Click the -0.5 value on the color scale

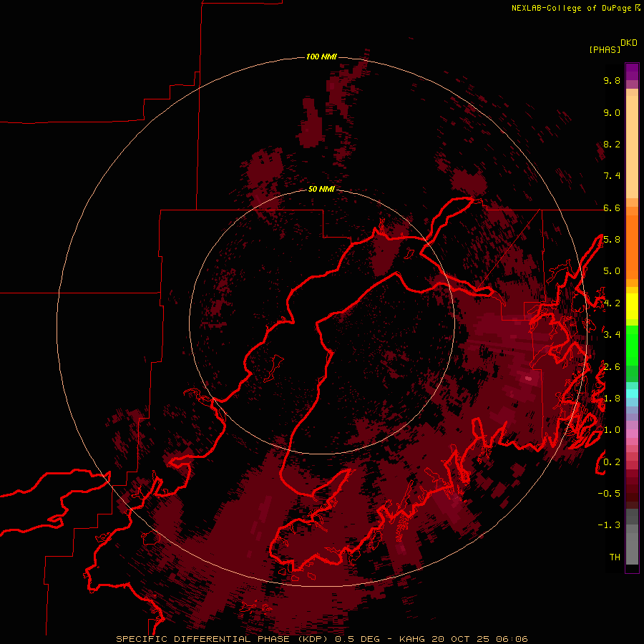(609, 494)
